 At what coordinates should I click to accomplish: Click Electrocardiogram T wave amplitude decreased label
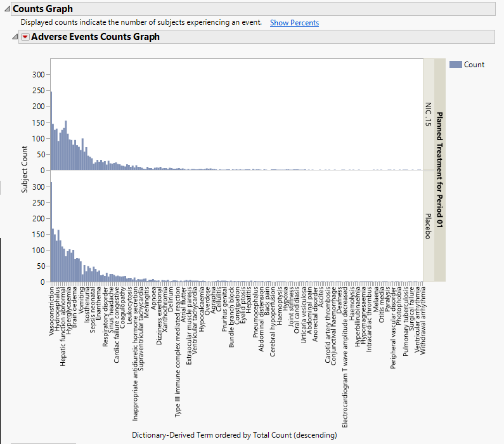tap(345, 357)
